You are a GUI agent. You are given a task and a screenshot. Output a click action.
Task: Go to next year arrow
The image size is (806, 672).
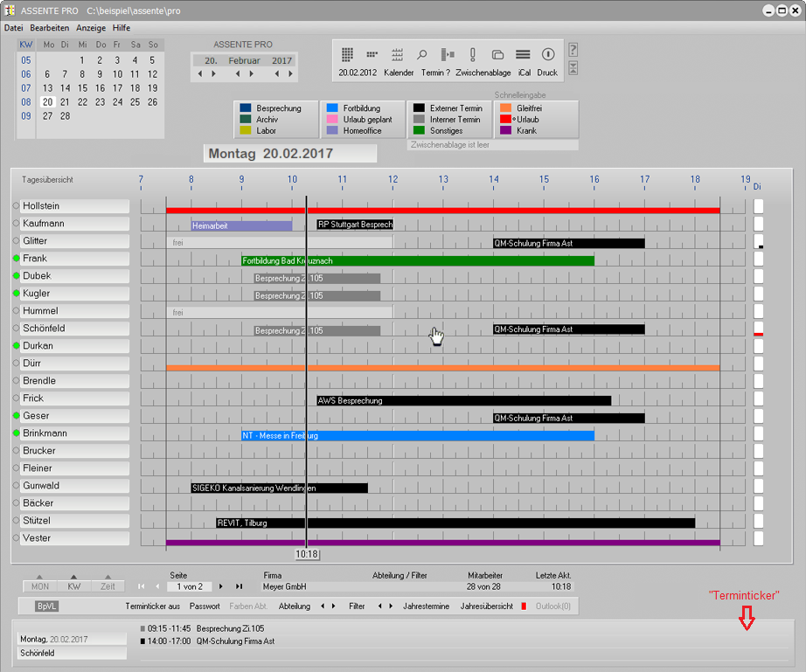[x=290, y=74]
